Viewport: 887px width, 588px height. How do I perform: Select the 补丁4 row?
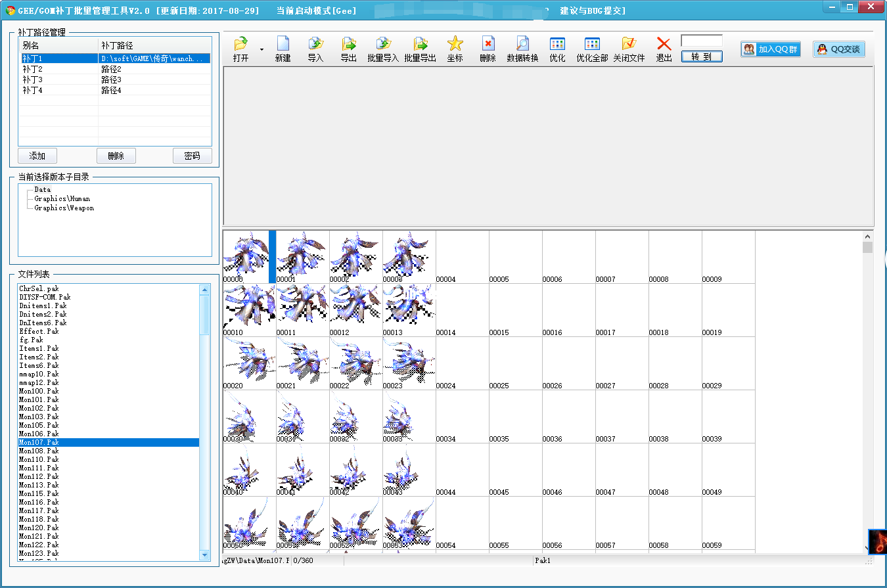[x=115, y=90]
